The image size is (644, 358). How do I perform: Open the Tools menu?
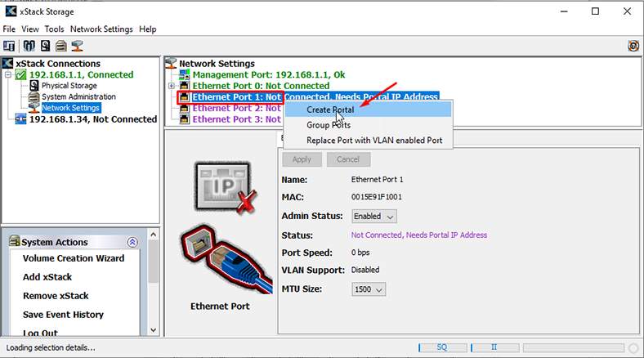click(x=54, y=29)
